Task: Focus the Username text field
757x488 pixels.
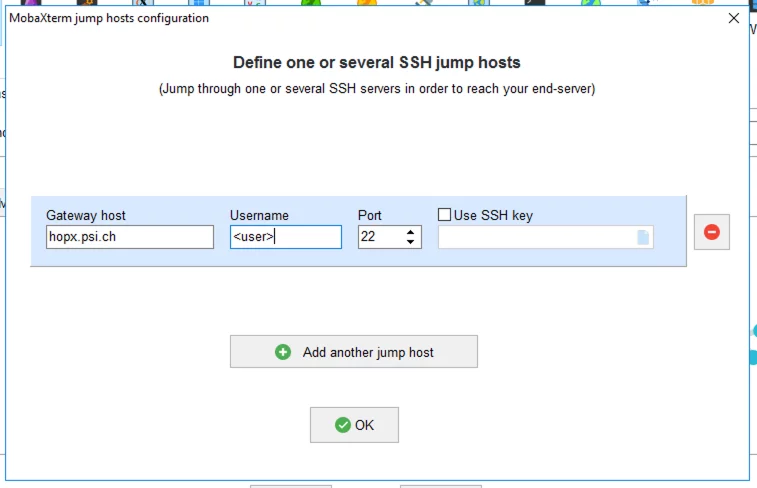Action: click(285, 237)
